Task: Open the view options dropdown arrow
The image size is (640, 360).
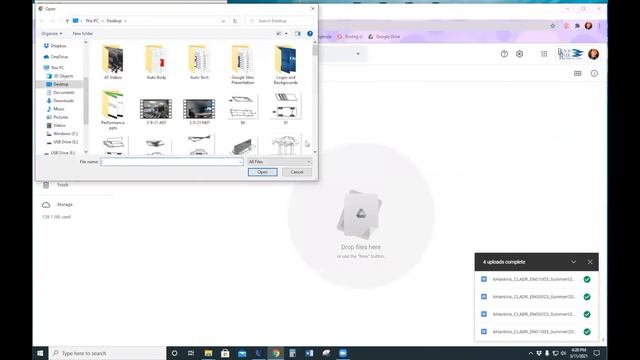Action: 286,33
